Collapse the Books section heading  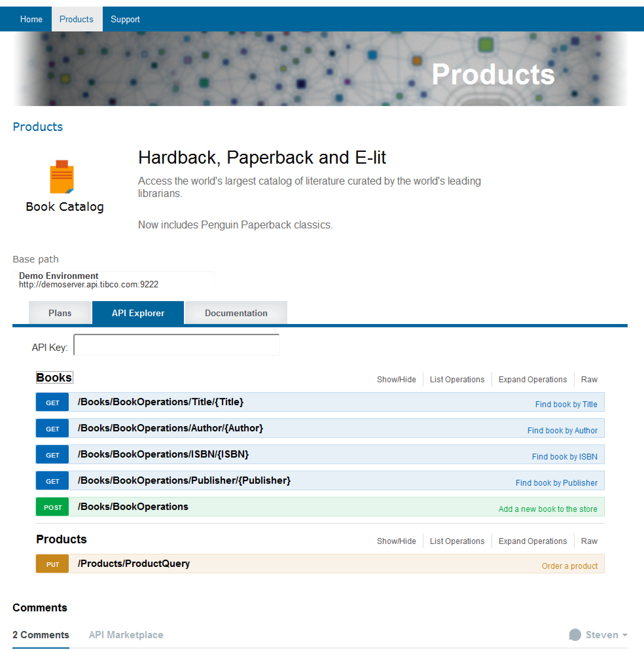coord(54,377)
